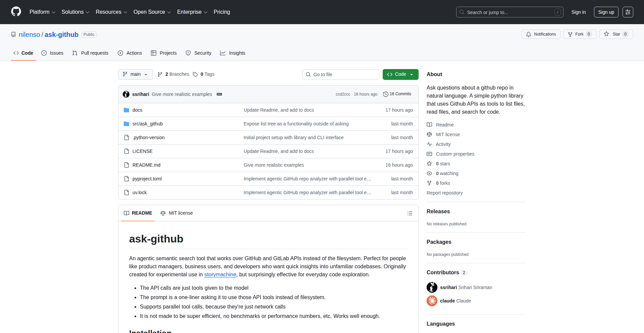Open MIT license via the scales icon
Screen dimensions: 644x333
(429, 134)
